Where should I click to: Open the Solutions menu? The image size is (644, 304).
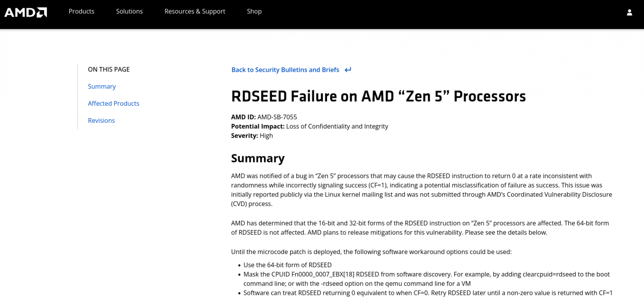click(129, 12)
